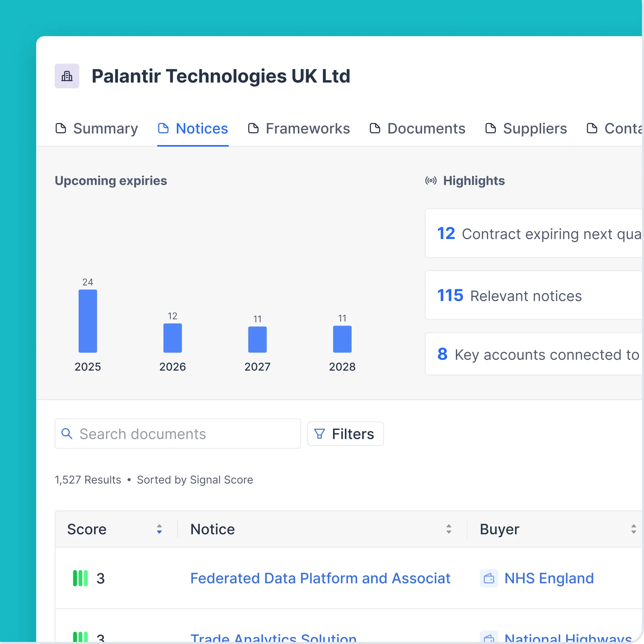Click the Frameworks tab page icon

click(253, 128)
